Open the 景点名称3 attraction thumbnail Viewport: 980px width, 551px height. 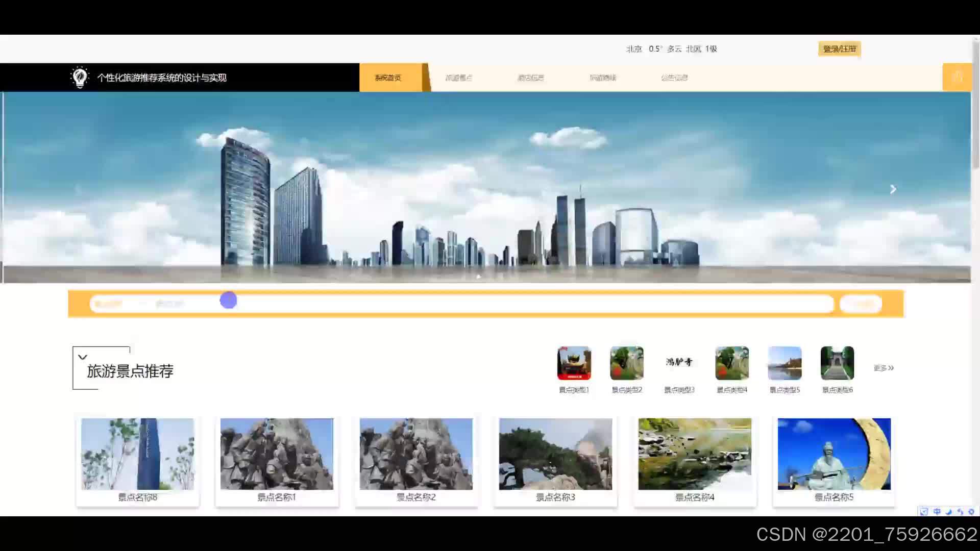click(x=555, y=454)
